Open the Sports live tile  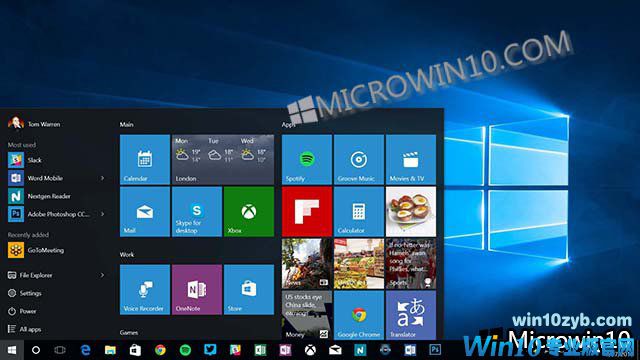411,264
